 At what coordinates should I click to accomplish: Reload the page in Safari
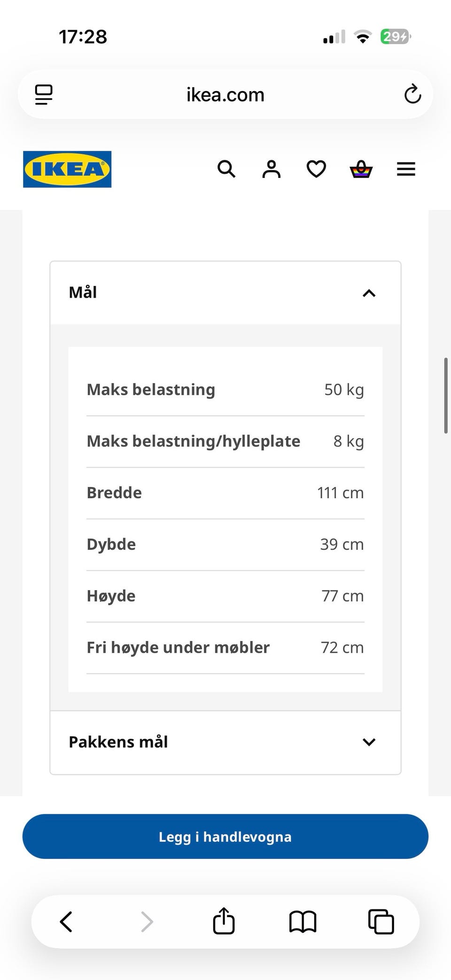[x=412, y=94]
